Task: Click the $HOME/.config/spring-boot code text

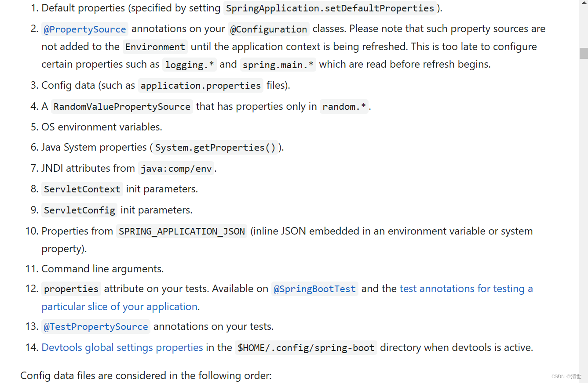Action: tap(306, 348)
